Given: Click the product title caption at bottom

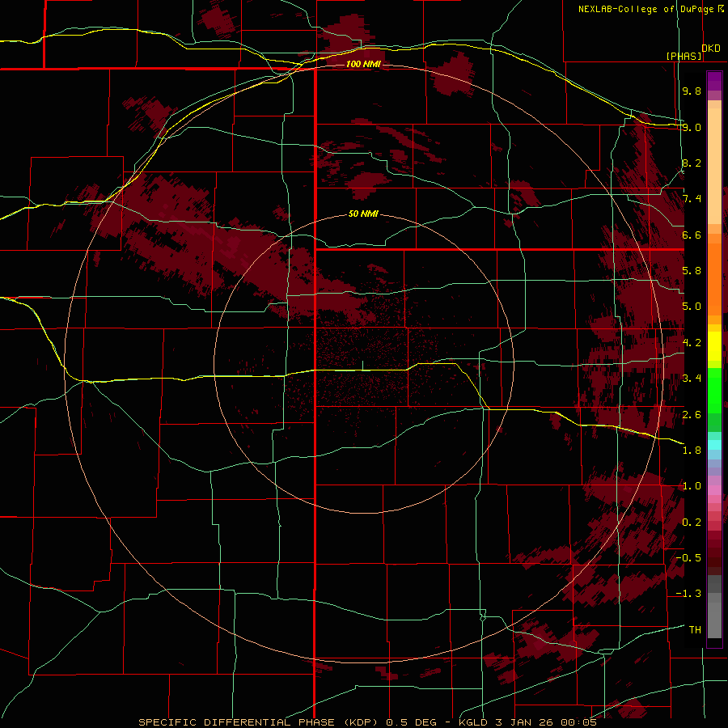Looking at the screenshot, I should [367, 722].
